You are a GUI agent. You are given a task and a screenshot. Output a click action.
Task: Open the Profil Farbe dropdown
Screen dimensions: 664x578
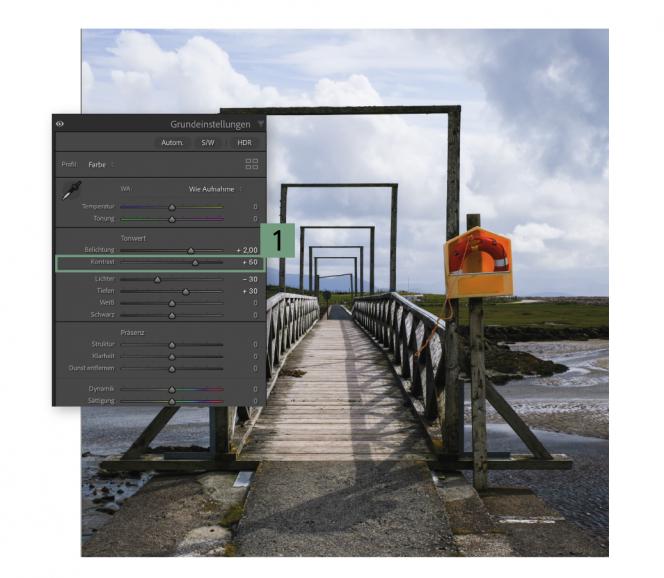[100, 164]
